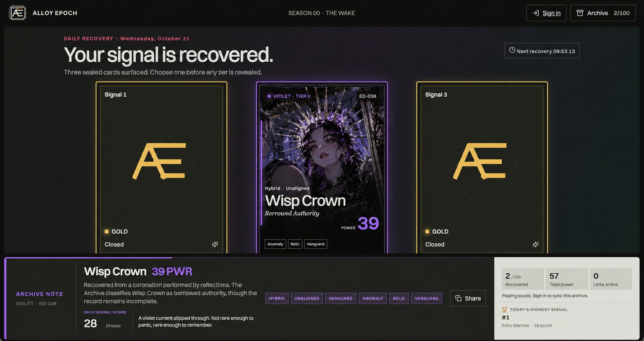The width and height of the screenshot is (644, 341).
Task: Click the Daily Signal Score value 28
Action: [x=90, y=323]
